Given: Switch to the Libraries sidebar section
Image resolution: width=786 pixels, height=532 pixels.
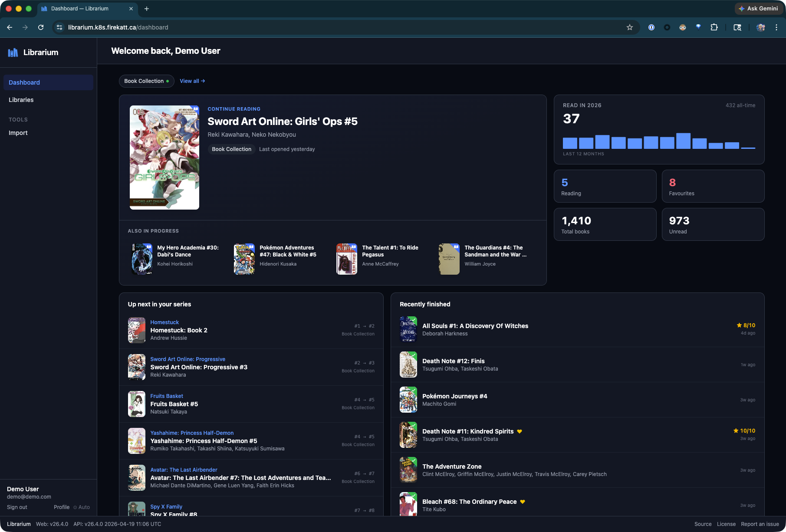Looking at the screenshot, I should pos(21,99).
